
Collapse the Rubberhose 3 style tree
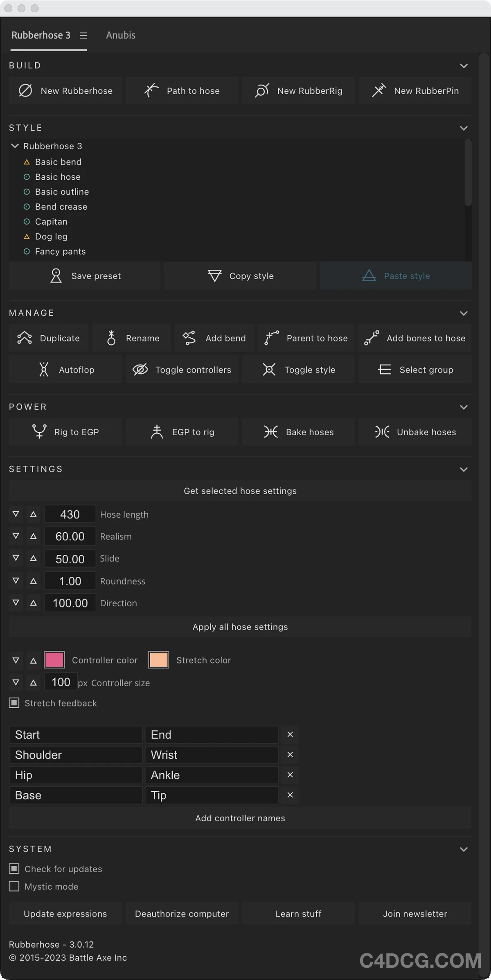[x=15, y=146]
